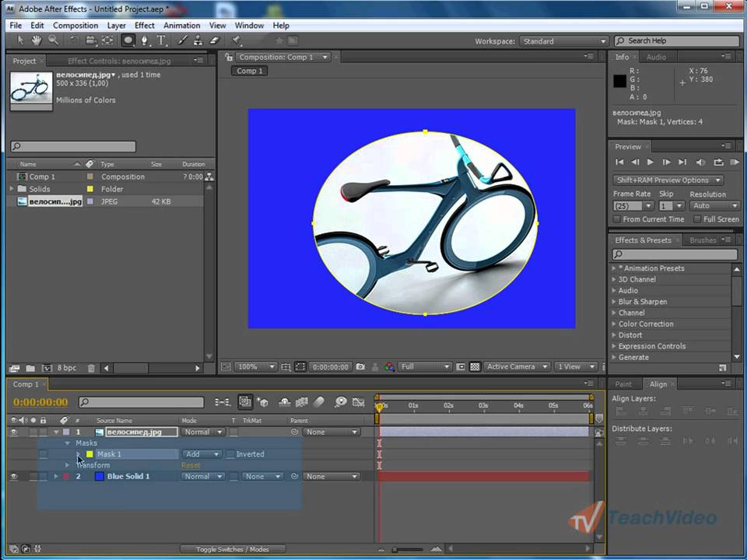This screenshot has width=747, height=560.
Task: Toggle Preserve Transparency for велосипед.jpg
Action: click(233, 432)
